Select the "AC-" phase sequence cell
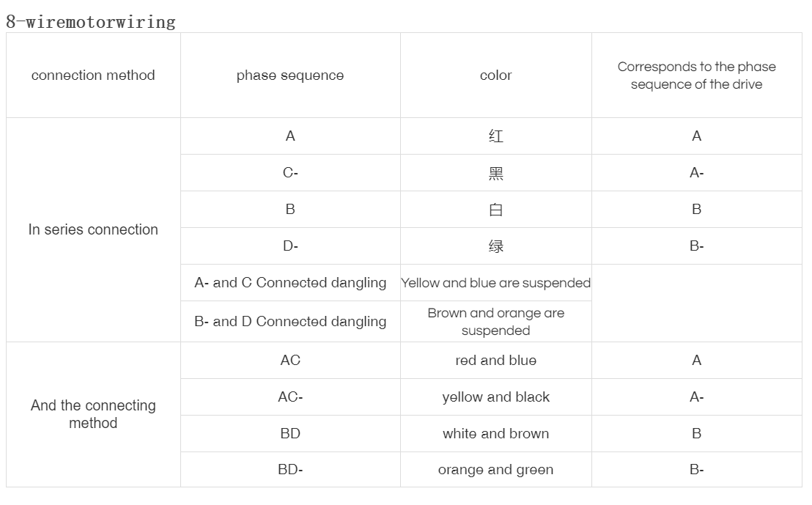The width and height of the screenshot is (812, 505). coord(290,397)
